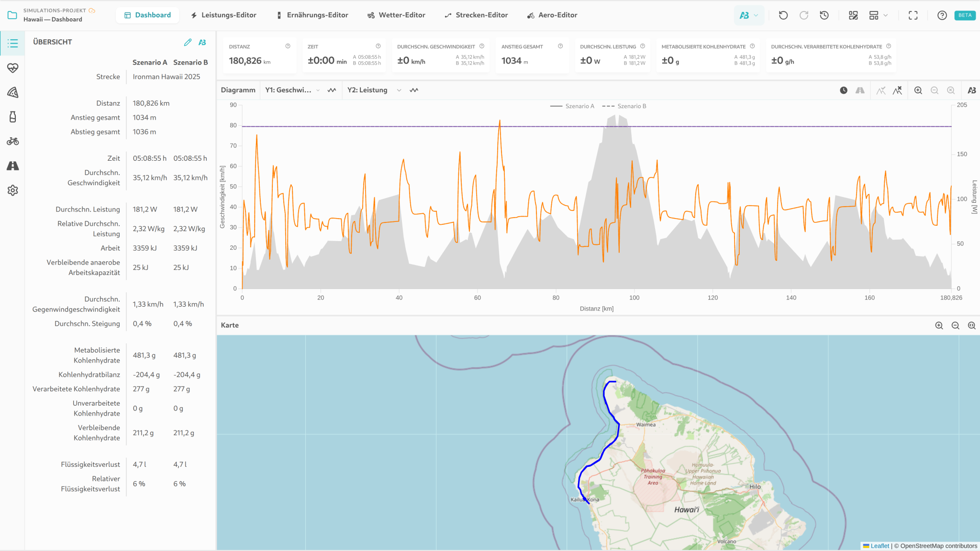Toggle Szenario A in the chart legend
Screen dimensions: 980x551
click(x=572, y=106)
